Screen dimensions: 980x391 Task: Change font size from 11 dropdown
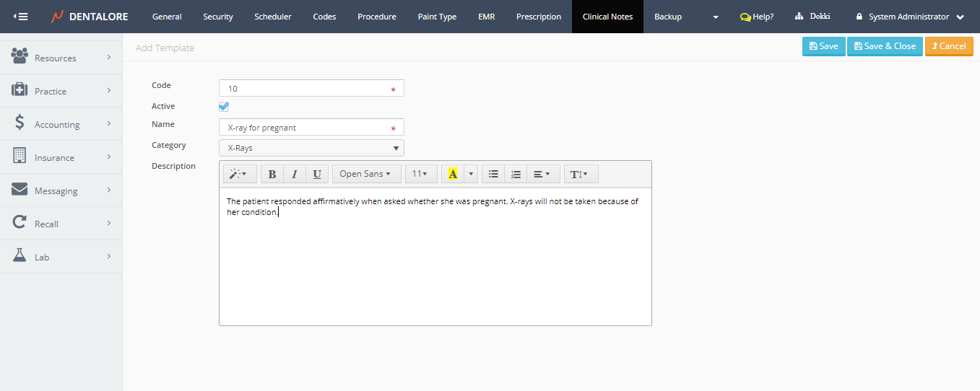coord(420,174)
